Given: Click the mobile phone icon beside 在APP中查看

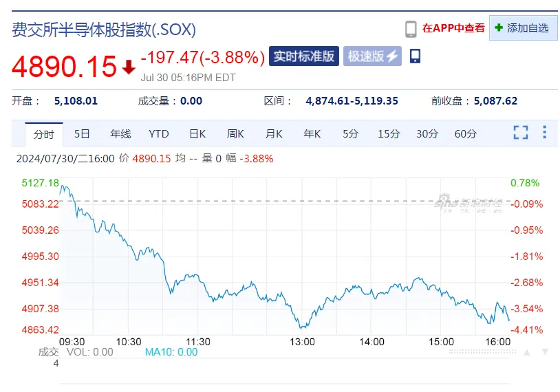Looking at the screenshot, I should pos(411,28).
